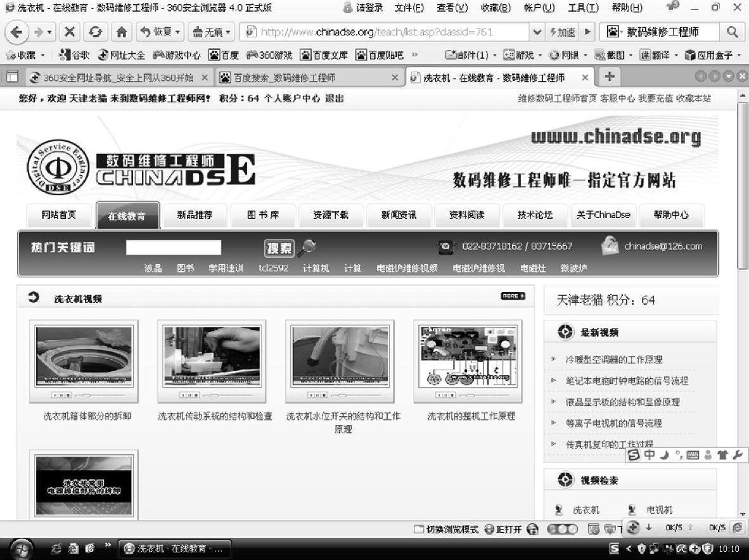Open the 网址大全 bookmark
Screen dimensions: 749x560
pyautogui.click(x=121, y=55)
